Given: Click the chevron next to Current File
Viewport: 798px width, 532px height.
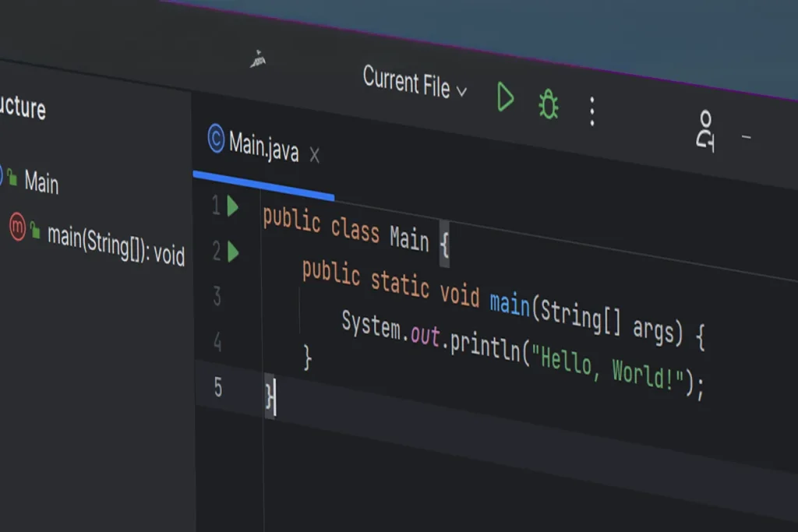Looking at the screenshot, I should (x=461, y=92).
